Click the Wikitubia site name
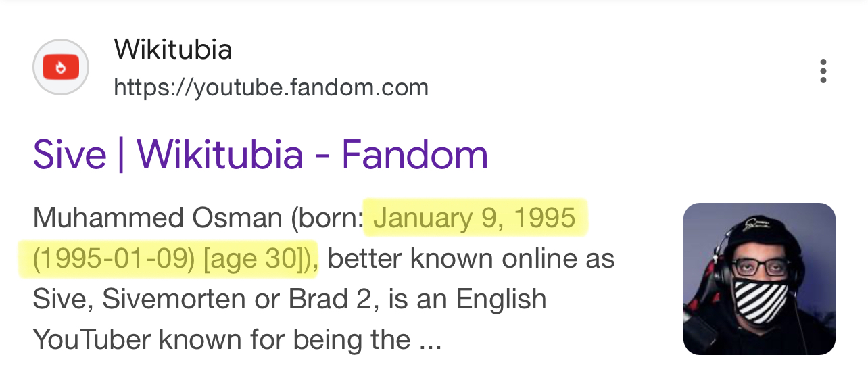Screen dimensions: 868x380 point(173,50)
